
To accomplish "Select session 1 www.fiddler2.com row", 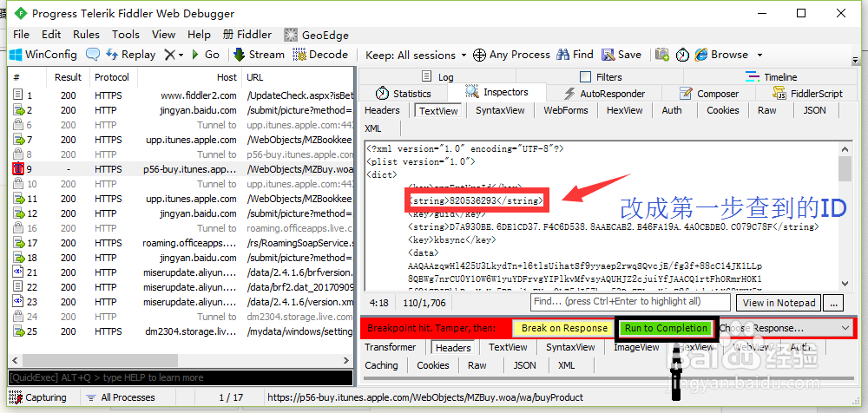I will 181,95.
